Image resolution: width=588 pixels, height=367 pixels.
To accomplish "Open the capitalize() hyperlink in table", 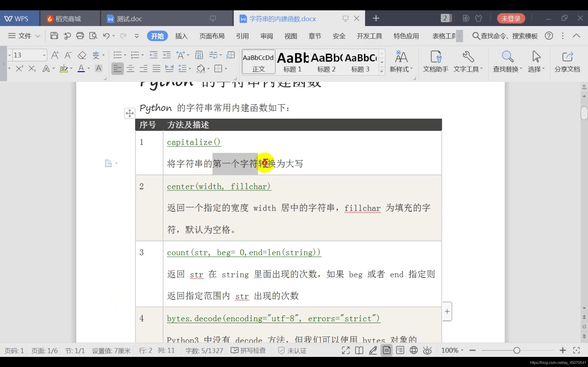I will tap(194, 142).
